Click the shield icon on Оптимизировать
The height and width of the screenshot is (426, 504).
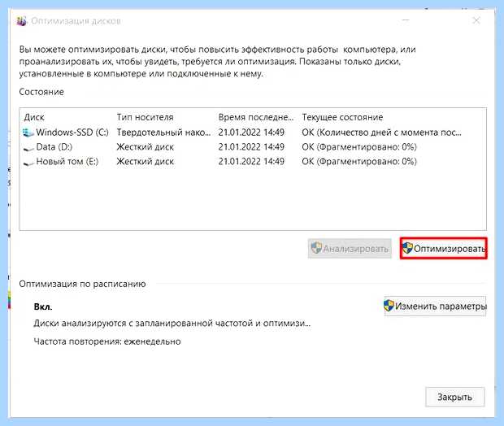coord(407,248)
